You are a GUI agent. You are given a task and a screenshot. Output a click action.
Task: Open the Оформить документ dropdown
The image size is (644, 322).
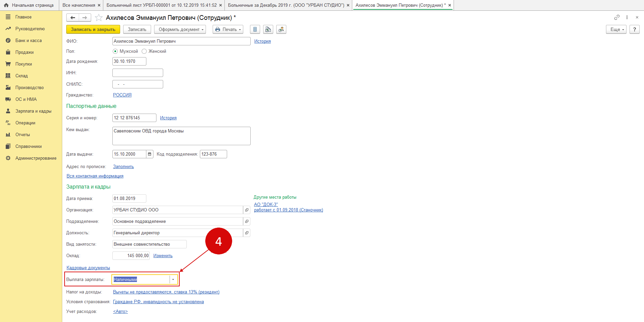click(180, 30)
